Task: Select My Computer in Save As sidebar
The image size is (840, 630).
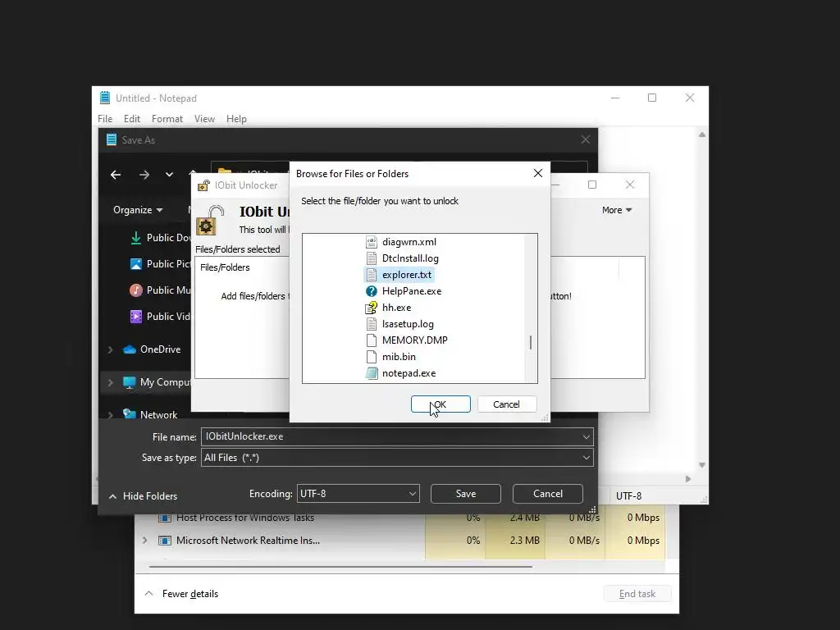Action: 157,382
